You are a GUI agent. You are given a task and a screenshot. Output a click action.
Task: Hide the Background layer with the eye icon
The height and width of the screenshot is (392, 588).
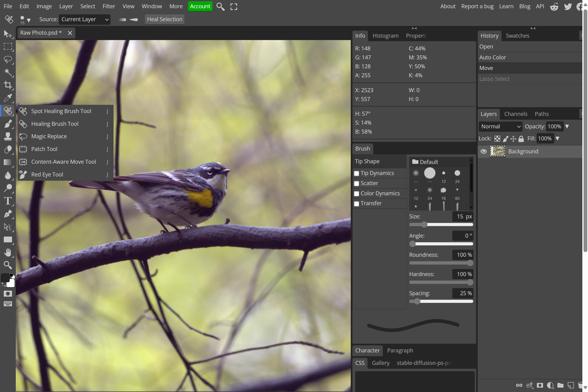pos(483,151)
